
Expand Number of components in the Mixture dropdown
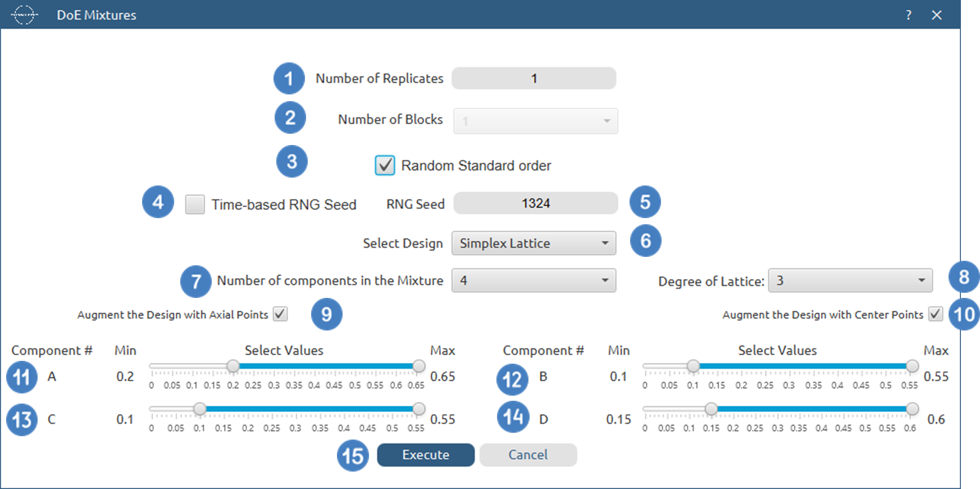[534, 280]
